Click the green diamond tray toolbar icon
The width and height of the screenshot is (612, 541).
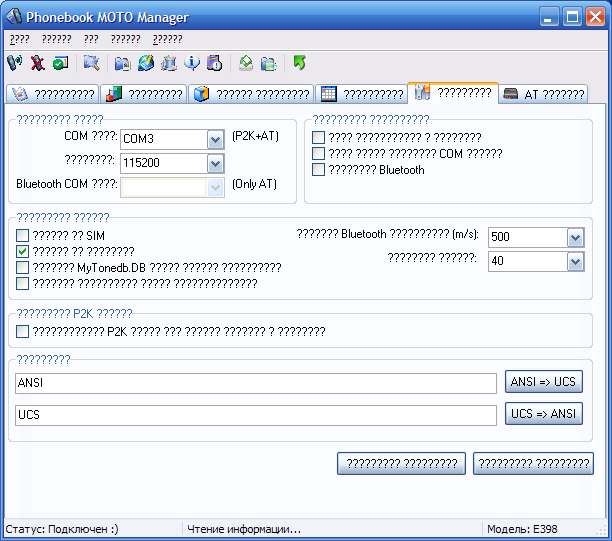[246, 63]
